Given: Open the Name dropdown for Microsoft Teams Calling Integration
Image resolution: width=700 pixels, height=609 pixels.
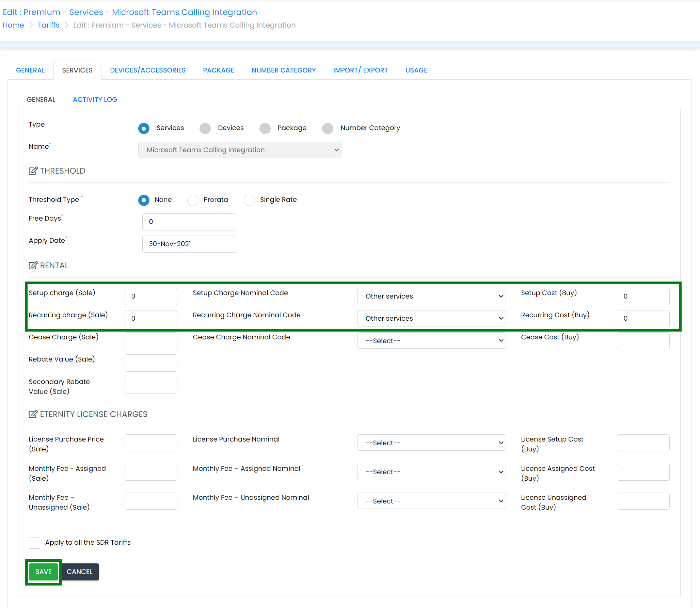Looking at the screenshot, I should (x=240, y=150).
